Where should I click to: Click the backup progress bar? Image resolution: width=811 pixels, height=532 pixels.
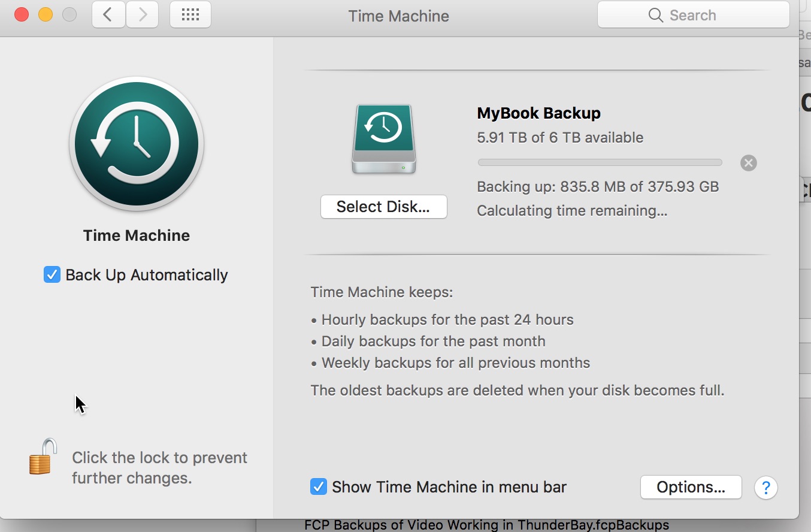point(600,162)
